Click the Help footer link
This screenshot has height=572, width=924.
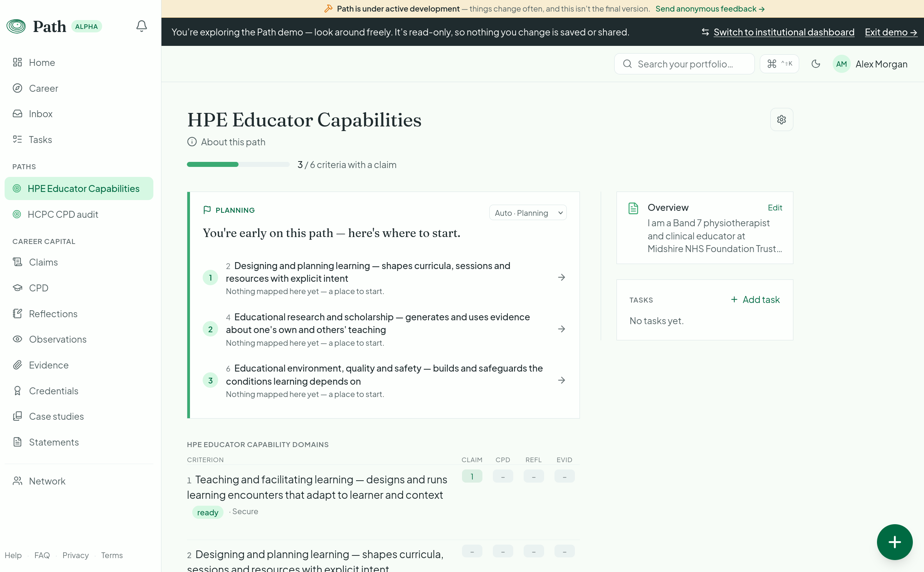(13, 555)
